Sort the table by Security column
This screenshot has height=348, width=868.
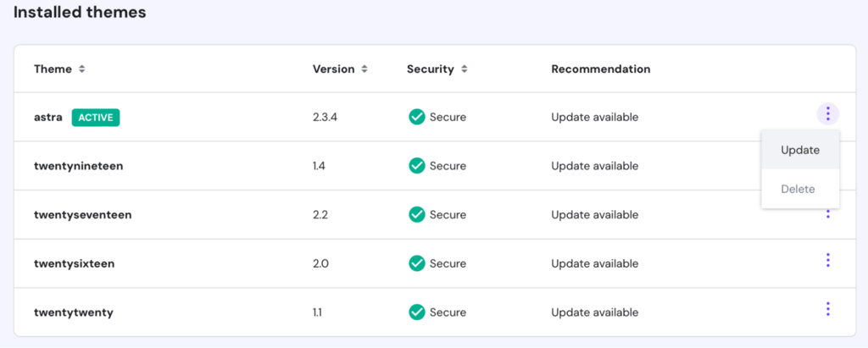(464, 69)
